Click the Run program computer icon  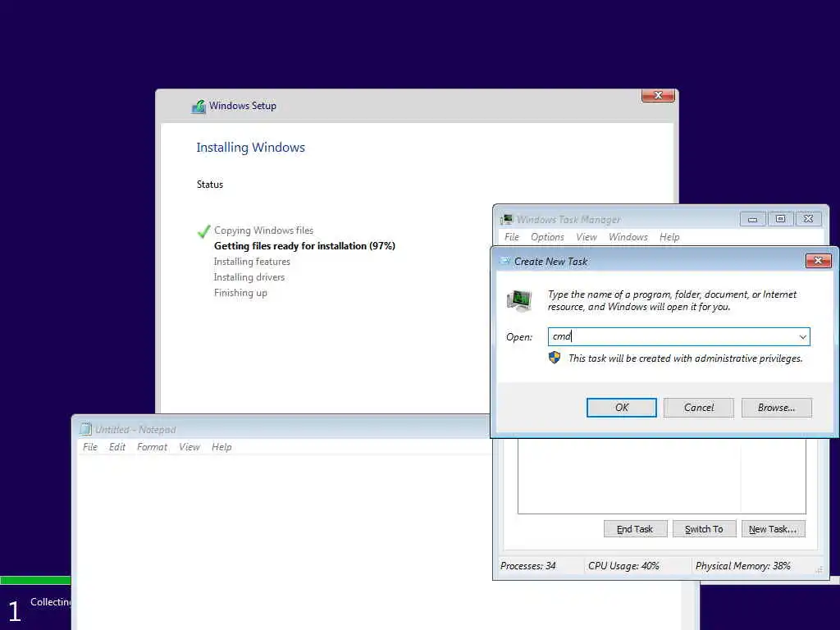coord(519,300)
